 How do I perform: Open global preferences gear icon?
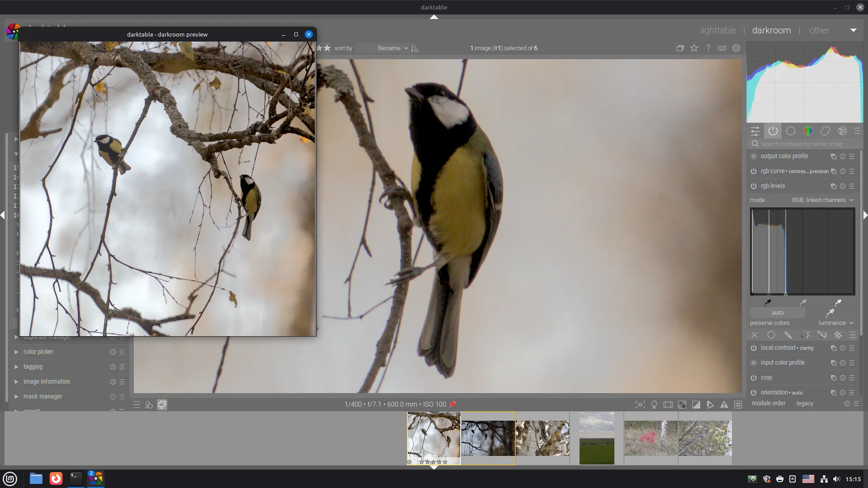tap(736, 48)
